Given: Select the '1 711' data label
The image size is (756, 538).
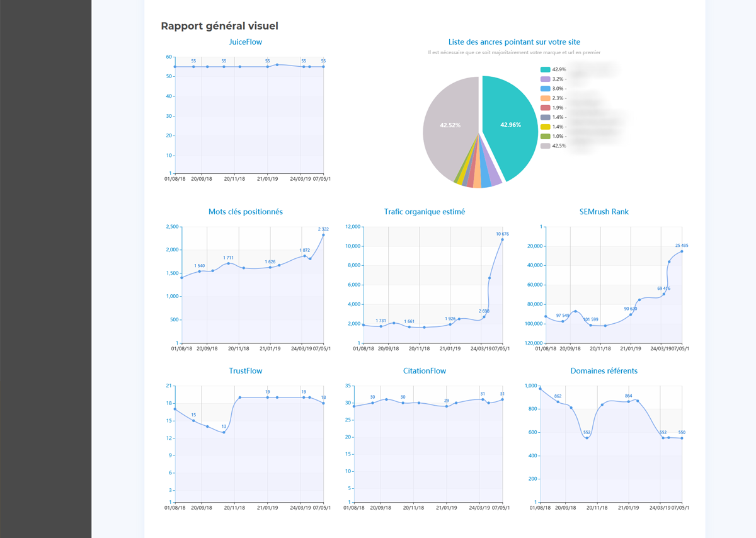Looking at the screenshot, I should (x=229, y=258).
